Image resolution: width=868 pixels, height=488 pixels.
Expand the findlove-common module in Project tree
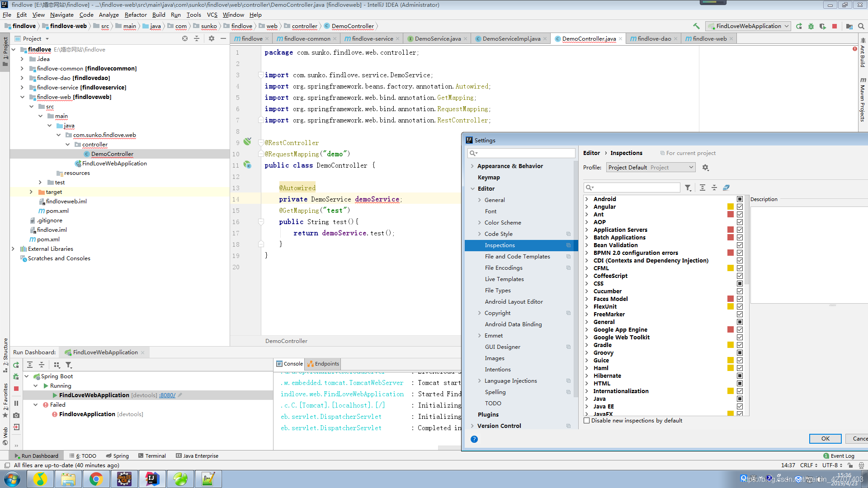pos(22,69)
